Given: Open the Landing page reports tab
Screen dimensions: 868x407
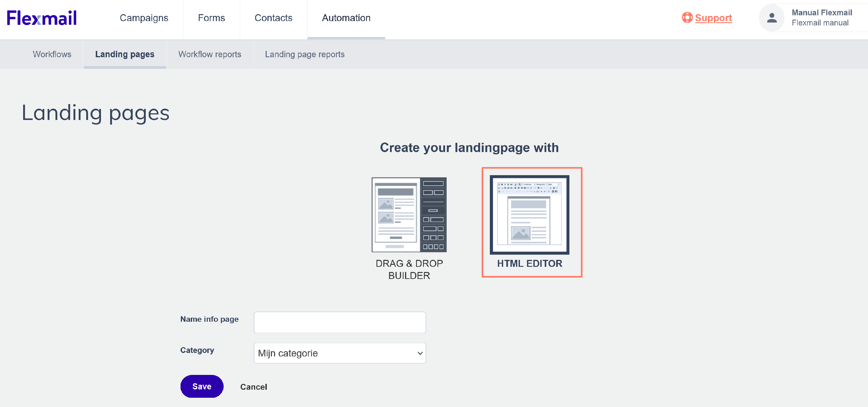Looking at the screenshot, I should 305,54.
